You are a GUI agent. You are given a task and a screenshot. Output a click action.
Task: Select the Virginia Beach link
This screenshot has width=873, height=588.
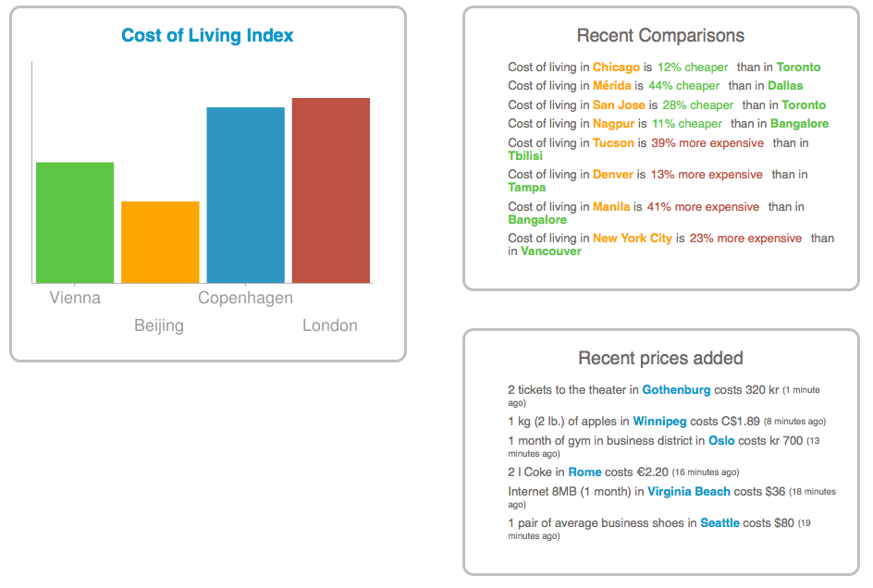[688, 492]
